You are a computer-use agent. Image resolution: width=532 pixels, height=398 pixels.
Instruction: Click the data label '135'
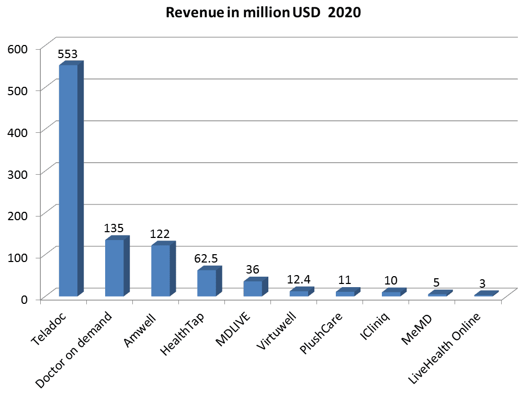click(x=114, y=228)
